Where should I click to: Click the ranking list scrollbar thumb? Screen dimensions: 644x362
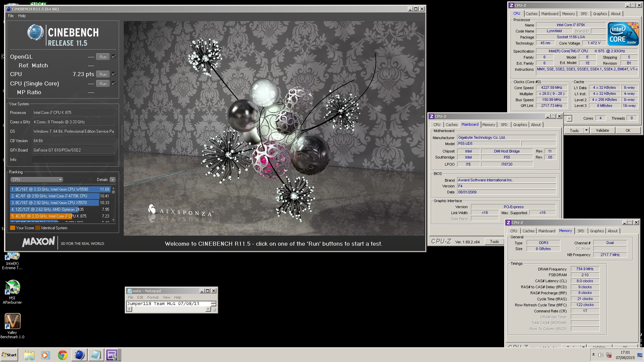coord(113,192)
